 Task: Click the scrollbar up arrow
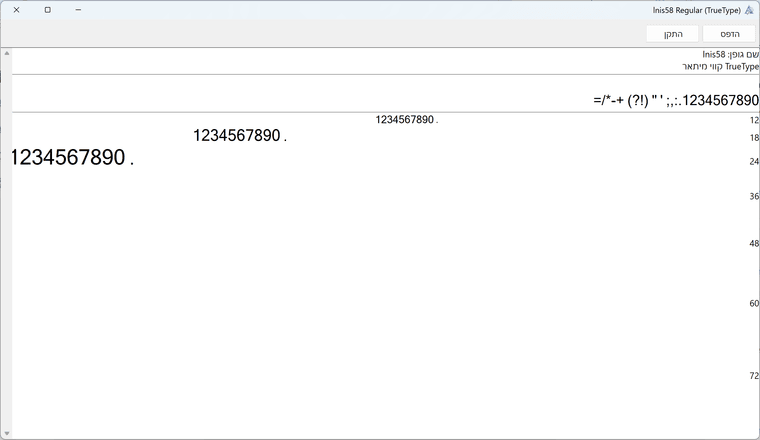point(6,53)
